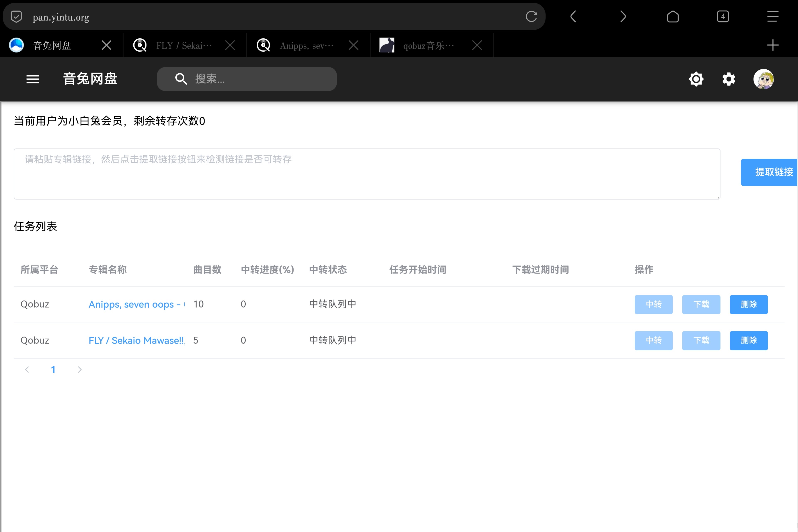Click 删除 for the Anipps row
Screen dimensions: 798x532
(749, 304)
